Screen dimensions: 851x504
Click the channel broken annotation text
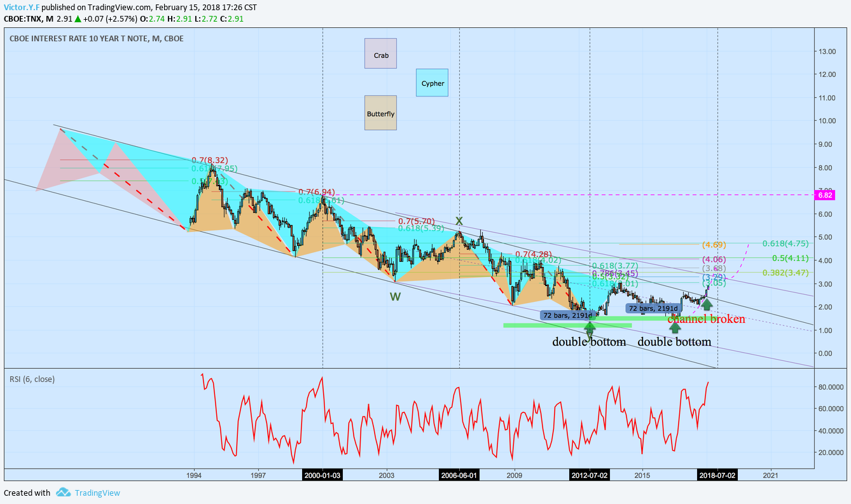click(x=706, y=319)
